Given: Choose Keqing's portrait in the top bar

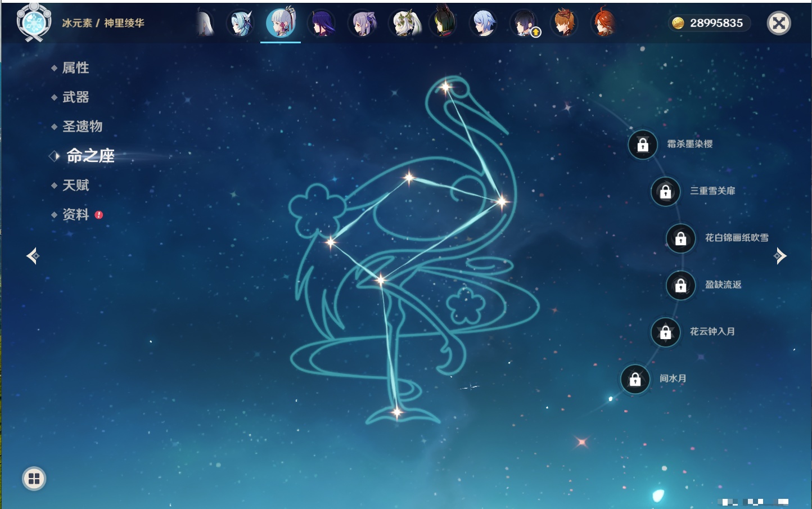Looking at the screenshot, I should coord(362,24).
